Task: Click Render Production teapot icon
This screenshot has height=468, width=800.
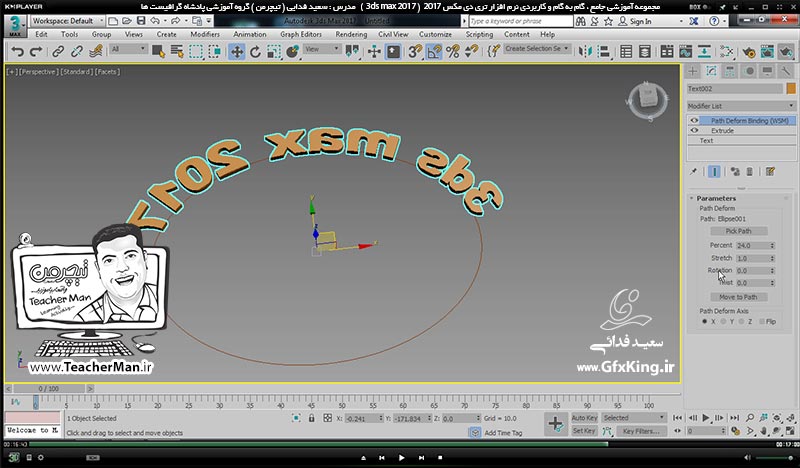Action: (786, 52)
